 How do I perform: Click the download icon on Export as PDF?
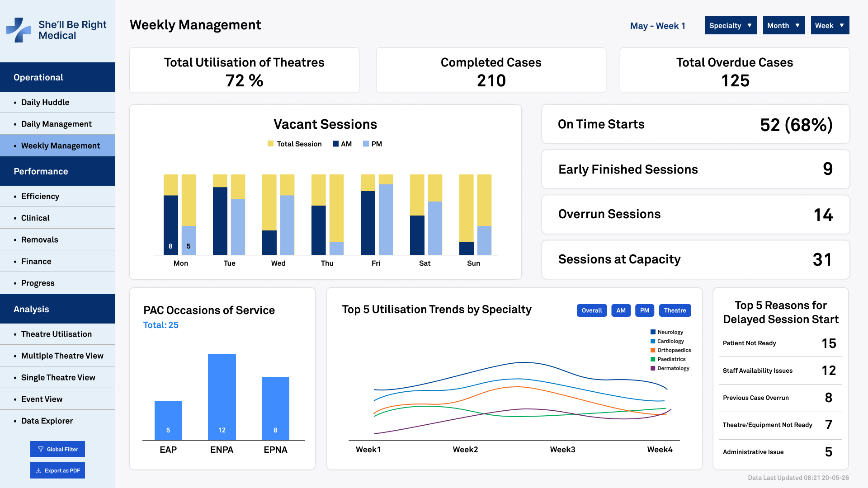[x=38, y=470]
